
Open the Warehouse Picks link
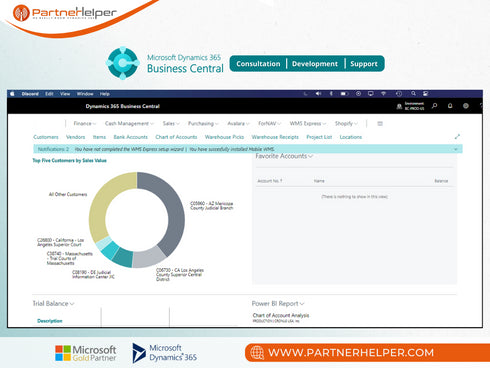click(224, 137)
